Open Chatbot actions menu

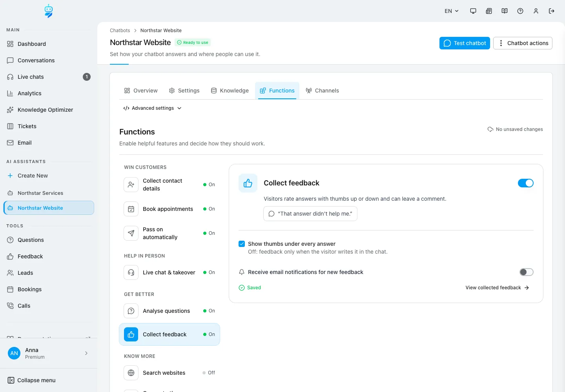point(523,43)
